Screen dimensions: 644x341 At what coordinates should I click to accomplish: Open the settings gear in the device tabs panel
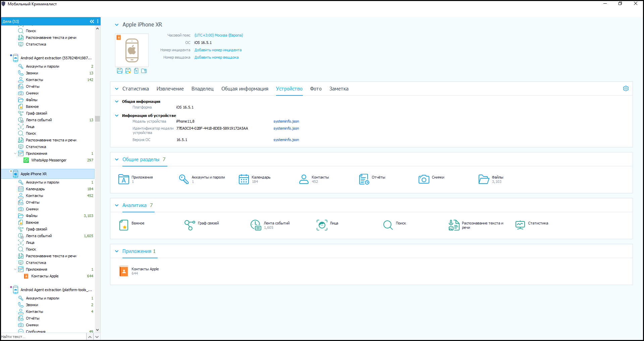tap(626, 88)
